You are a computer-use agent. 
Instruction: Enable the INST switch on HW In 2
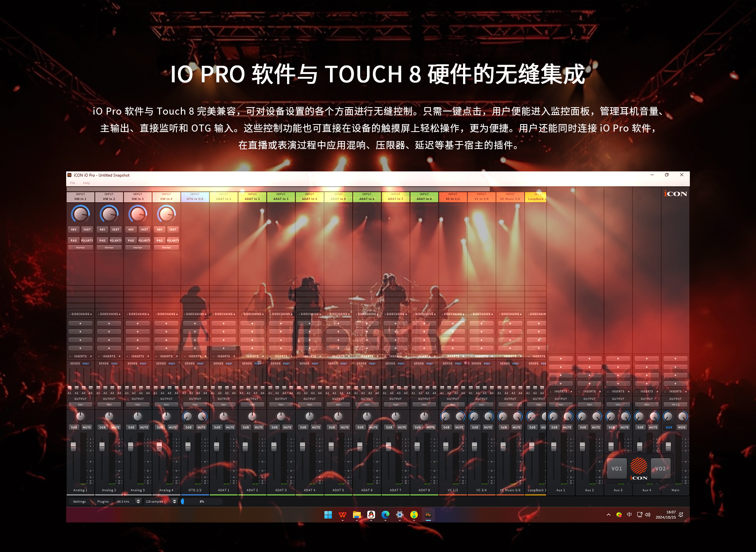pos(115,229)
